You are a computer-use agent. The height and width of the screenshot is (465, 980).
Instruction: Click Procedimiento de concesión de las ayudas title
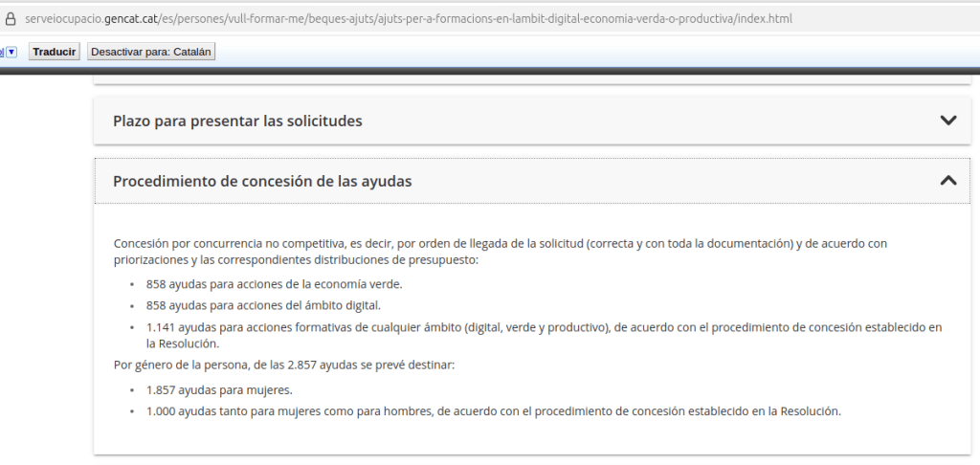(262, 181)
